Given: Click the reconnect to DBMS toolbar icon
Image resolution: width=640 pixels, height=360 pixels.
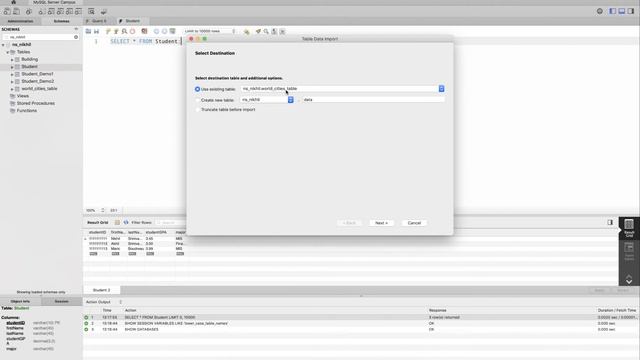Looking at the screenshot, I should (x=104, y=11).
